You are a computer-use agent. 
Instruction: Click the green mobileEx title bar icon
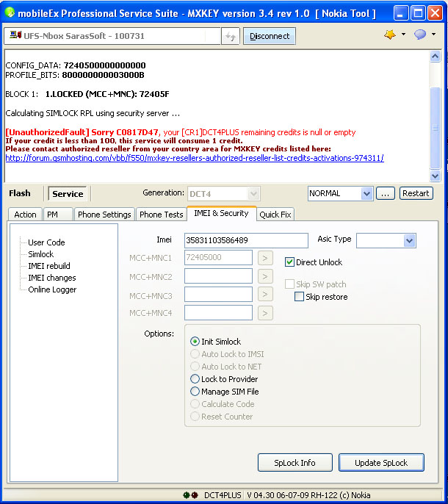coord(10,12)
